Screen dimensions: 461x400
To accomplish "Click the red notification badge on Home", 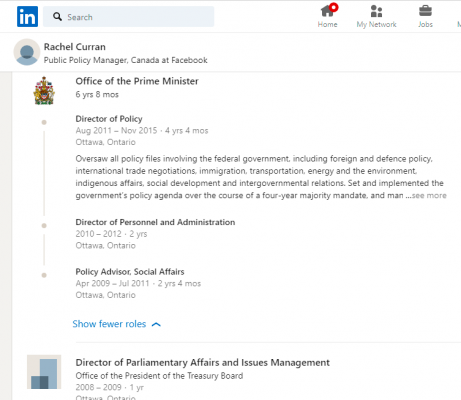I will click(x=333, y=7).
